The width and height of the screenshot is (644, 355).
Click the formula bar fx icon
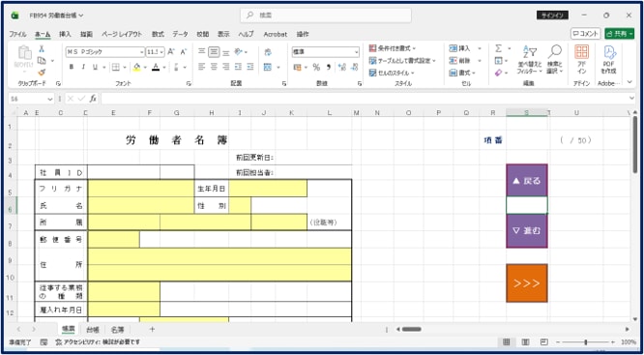[93, 99]
